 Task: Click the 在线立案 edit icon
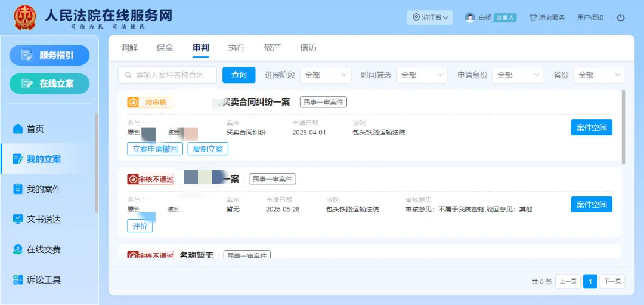(27, 84)
